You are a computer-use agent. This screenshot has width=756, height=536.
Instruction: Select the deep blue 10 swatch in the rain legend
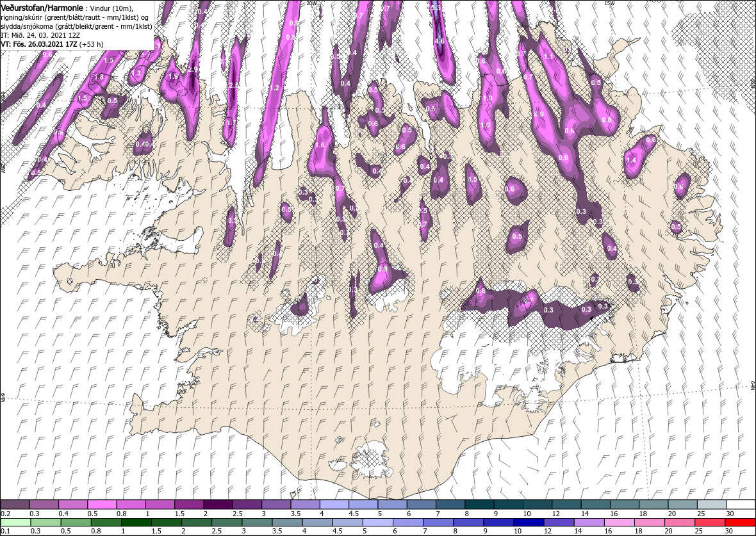[529, 523]
